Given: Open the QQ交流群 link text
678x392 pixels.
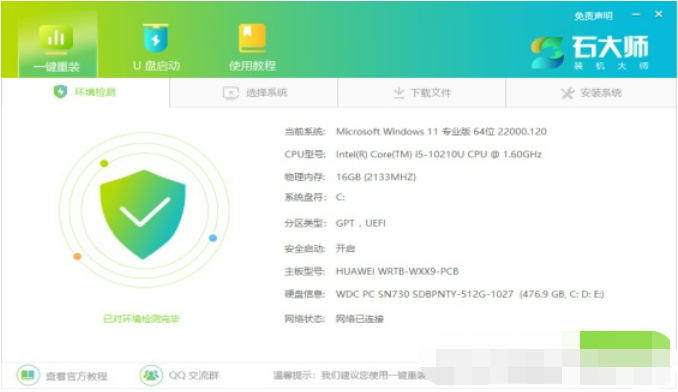Looking at the screenshot, I should click(194, 375).
